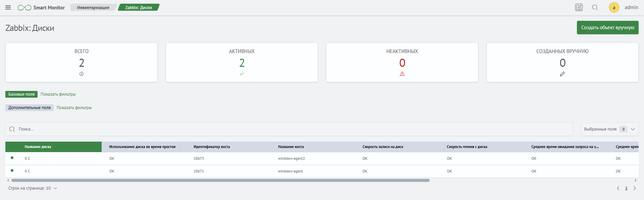Click the checkmark icon under АКТИВНЫХ
Viewport: 644px width, 200px height.
point(242,74)
